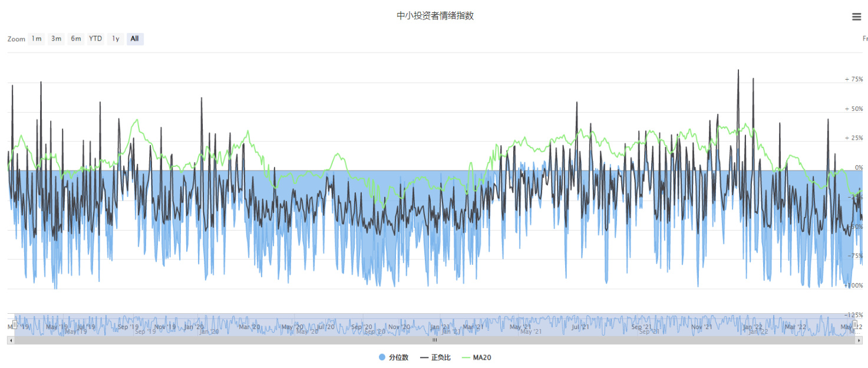
Task: Click the scrollbar right arrow
Action: coord(859,340)
